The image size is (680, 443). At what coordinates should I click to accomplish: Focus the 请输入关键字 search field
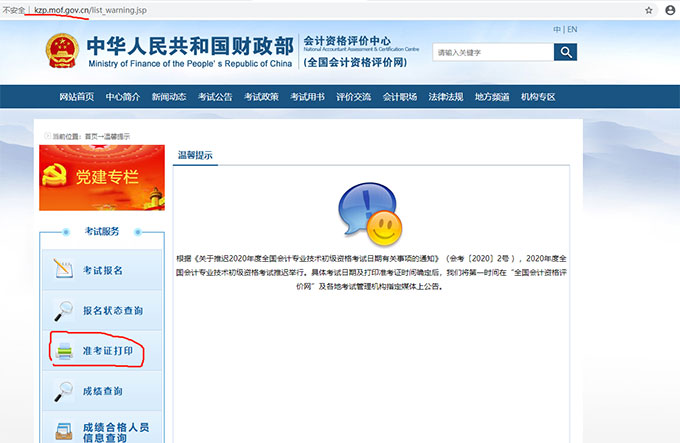pyautogui.click(x=491, y=52)
